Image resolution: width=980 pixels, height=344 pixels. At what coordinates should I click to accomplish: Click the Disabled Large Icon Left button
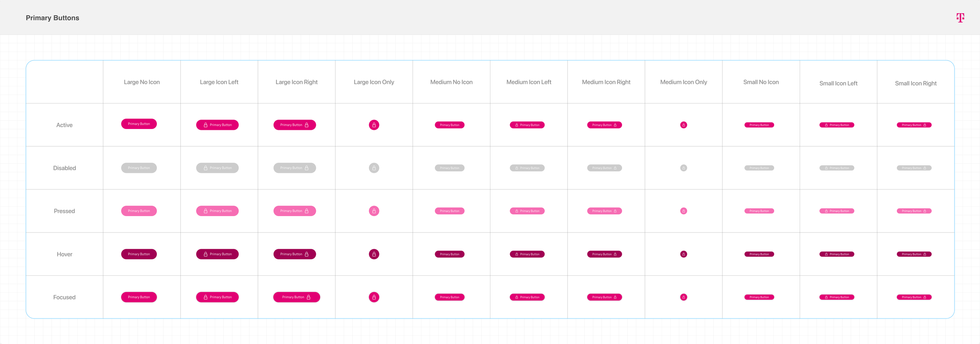point(217,168)
